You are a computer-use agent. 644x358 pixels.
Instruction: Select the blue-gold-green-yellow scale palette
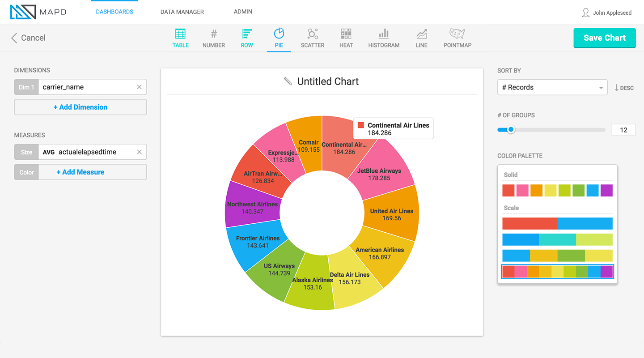click(557, 256)
